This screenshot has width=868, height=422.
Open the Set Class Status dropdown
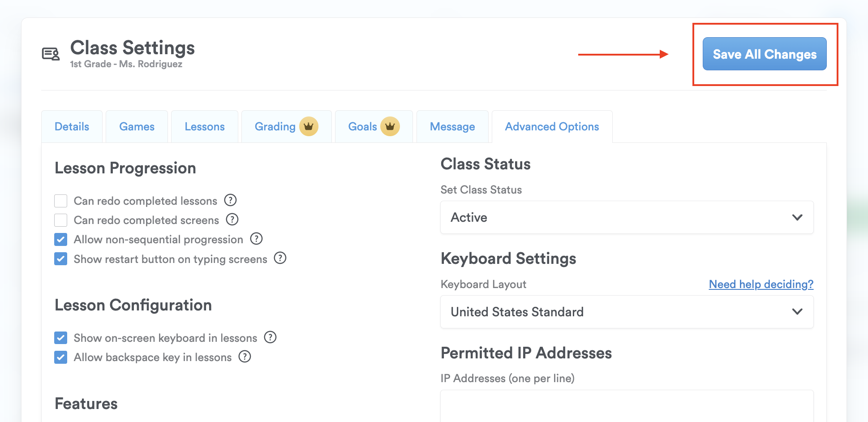point(627,217)
